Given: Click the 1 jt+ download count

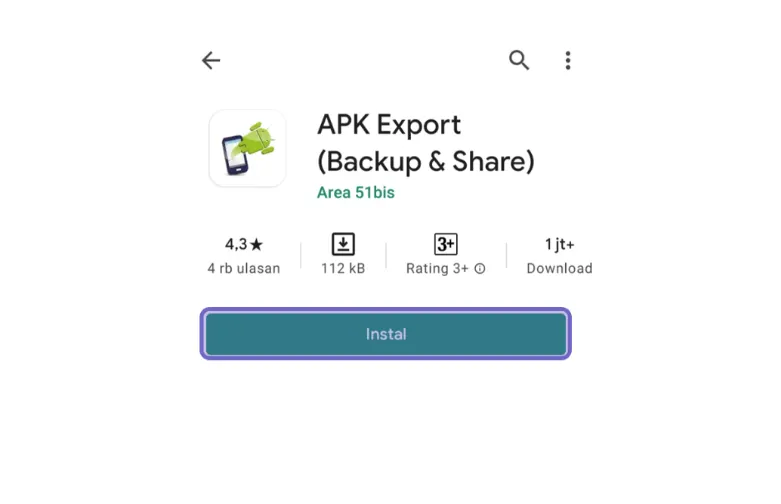Looking at the screenshot, I should [559, 245].
